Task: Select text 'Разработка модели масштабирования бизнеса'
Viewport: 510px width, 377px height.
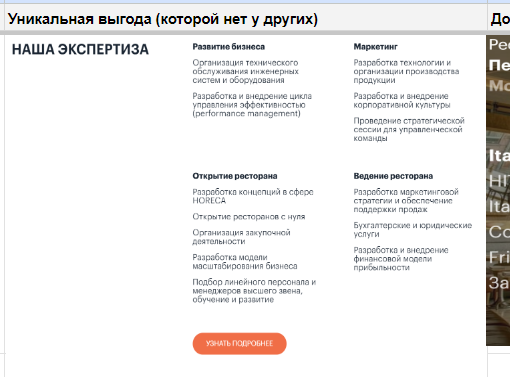Action: [x=245, y=262]
